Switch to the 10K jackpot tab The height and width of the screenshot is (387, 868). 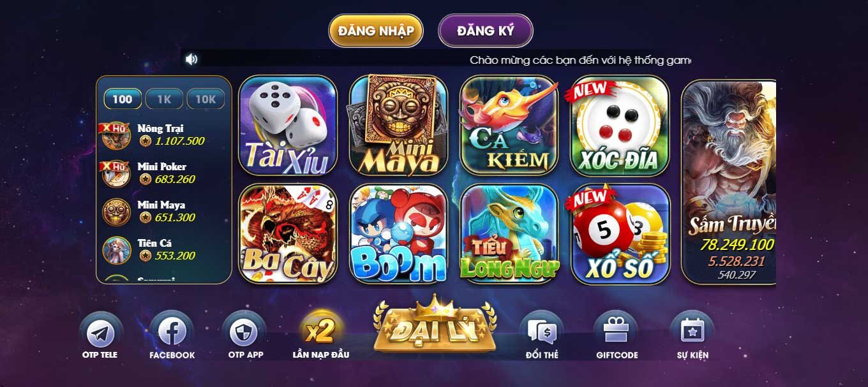(x=206, y=99)
